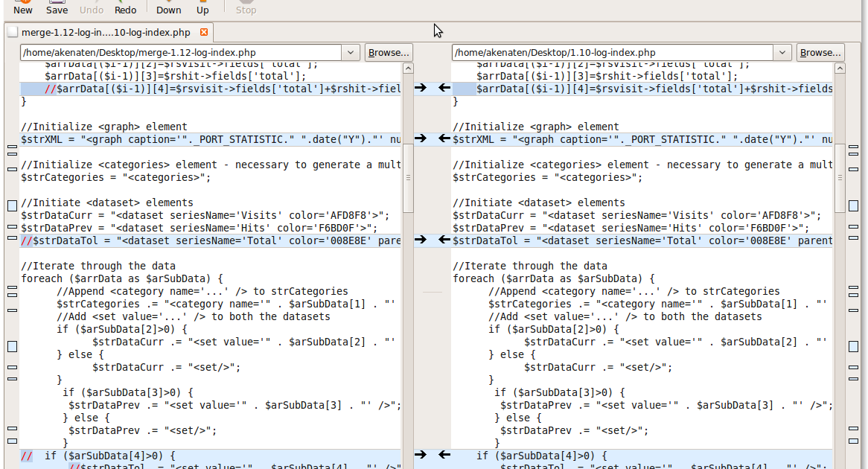Click left pane // if ($arSubData[4]>0) line
The width and height of the screenshot is (868, 469).
(x=211, y=456)
